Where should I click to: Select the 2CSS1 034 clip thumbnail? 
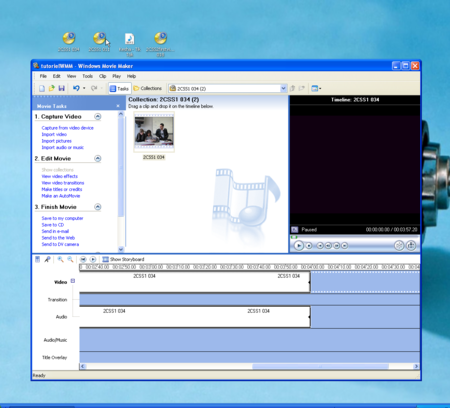pyautogui.click(x=154, y=132)
